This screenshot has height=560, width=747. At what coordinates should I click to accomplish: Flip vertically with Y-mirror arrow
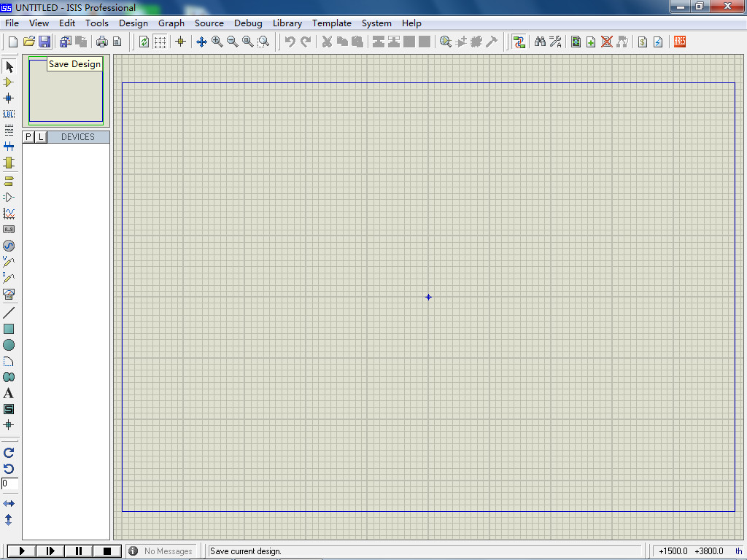[x=9, y=519]
